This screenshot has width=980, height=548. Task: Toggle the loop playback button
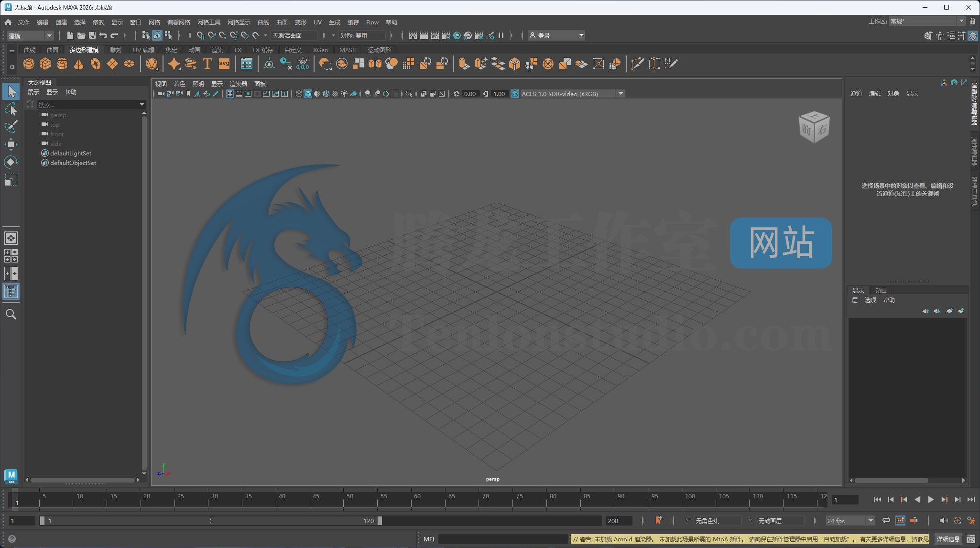point(886,520)
